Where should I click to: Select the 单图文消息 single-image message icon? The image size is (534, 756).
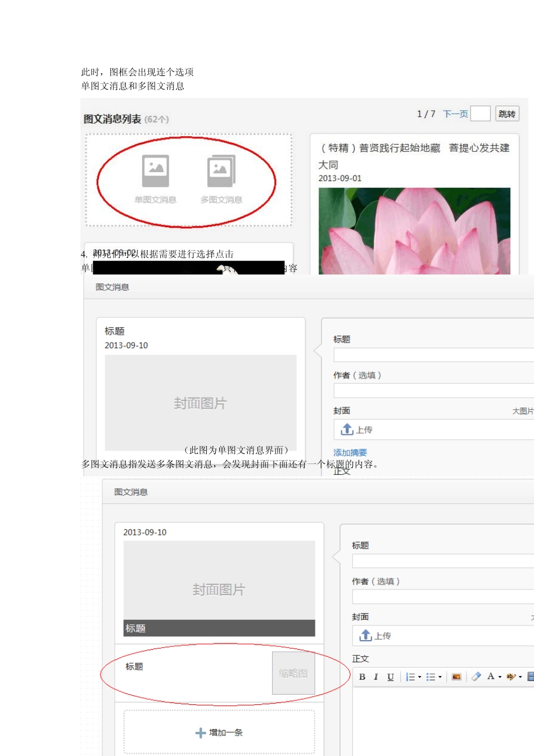156,171
